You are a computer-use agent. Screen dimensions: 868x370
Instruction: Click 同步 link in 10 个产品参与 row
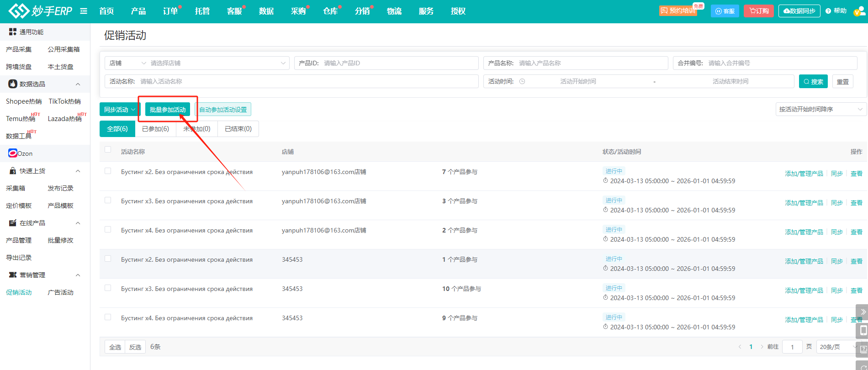point(837,291)
